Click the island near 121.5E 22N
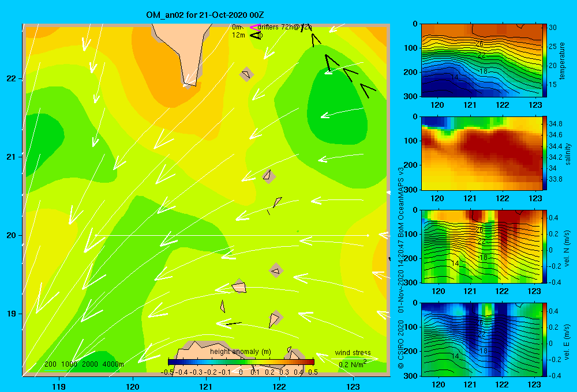Screen dimensions: 577x392 click(246, 74)
